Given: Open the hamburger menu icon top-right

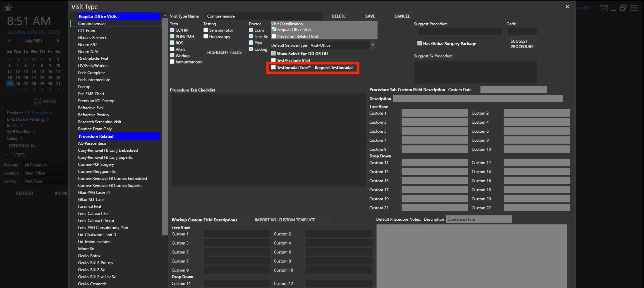Looking at the screenshot, I should [x=634, y=8].
